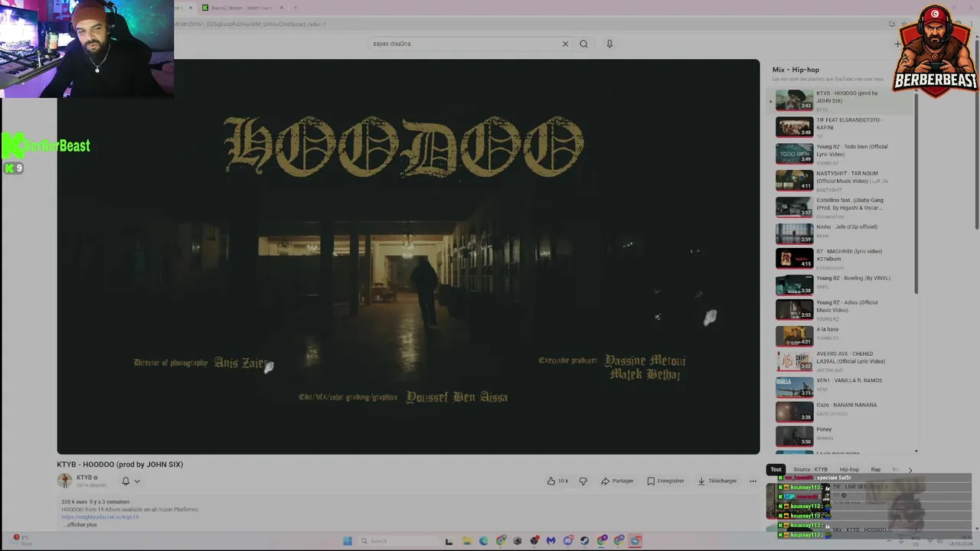Save video via Enregistrer button
This screenshot has width=980, height=551.
click(x=665, y=481)
